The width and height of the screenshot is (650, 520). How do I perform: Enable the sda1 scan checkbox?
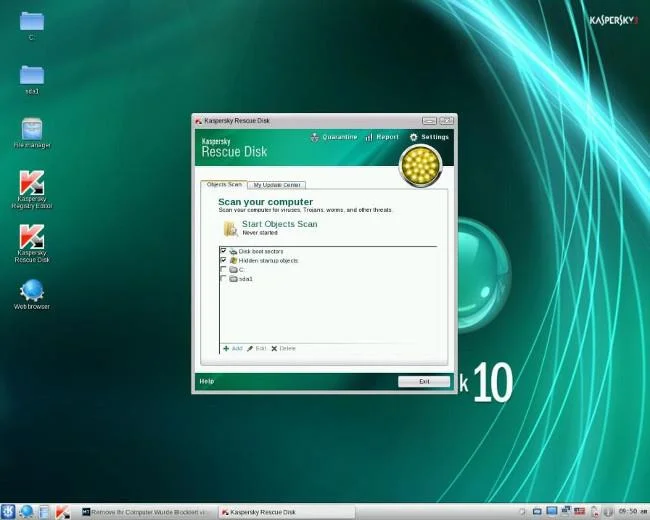(223, 278)
